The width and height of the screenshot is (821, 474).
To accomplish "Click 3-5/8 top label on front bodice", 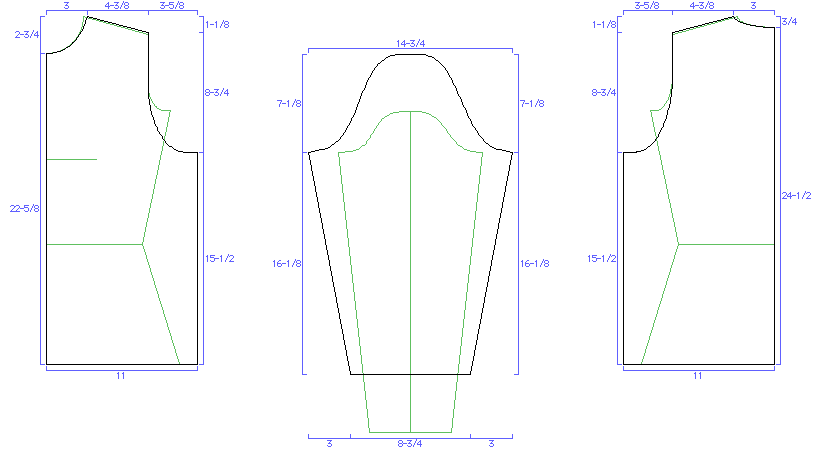I will (172, 6).
